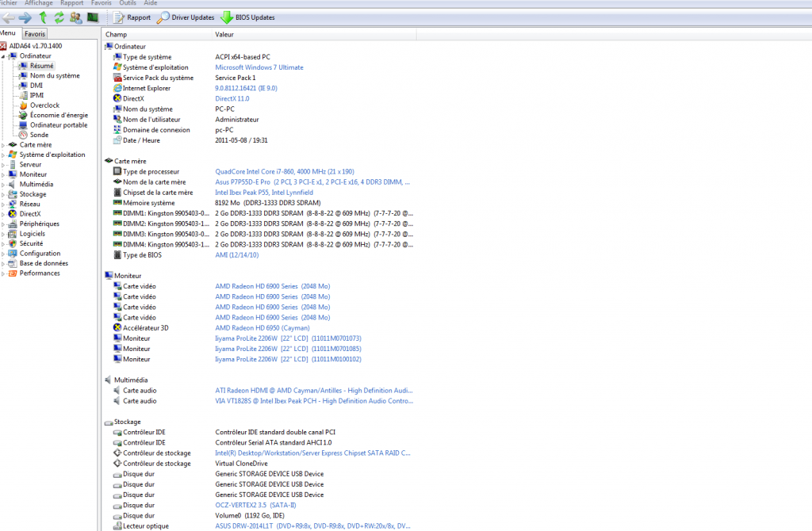Click the Sonde sensor icon
The image size is (812, 531).
click(23, 135)
